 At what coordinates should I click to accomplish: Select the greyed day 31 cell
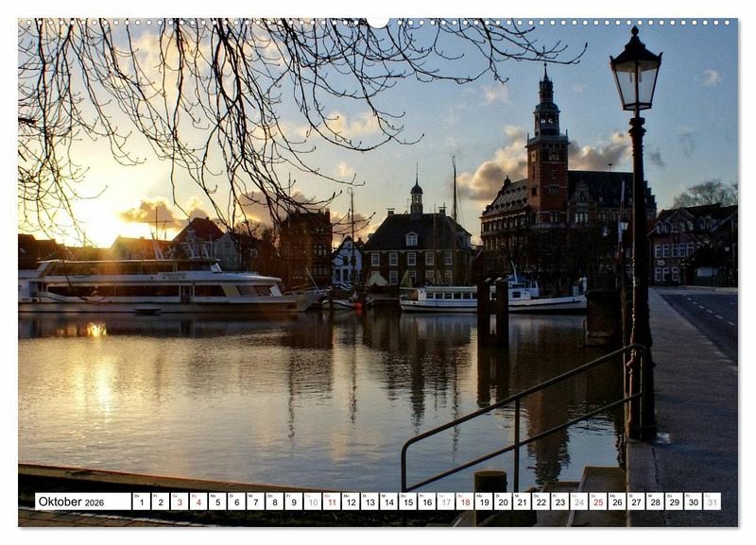tap(713, 502)
